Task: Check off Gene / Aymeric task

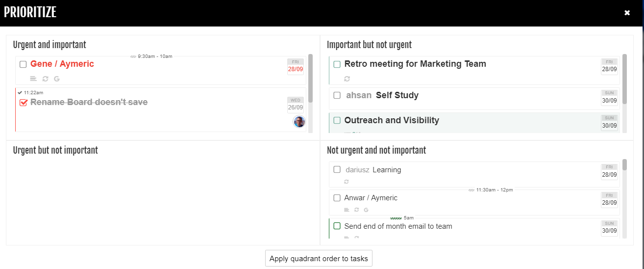Action: pyautogui.click(x=23, y=64)
